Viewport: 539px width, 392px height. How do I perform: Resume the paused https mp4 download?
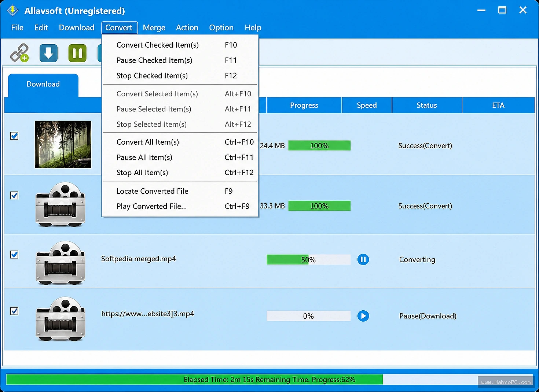click(363, 316)
